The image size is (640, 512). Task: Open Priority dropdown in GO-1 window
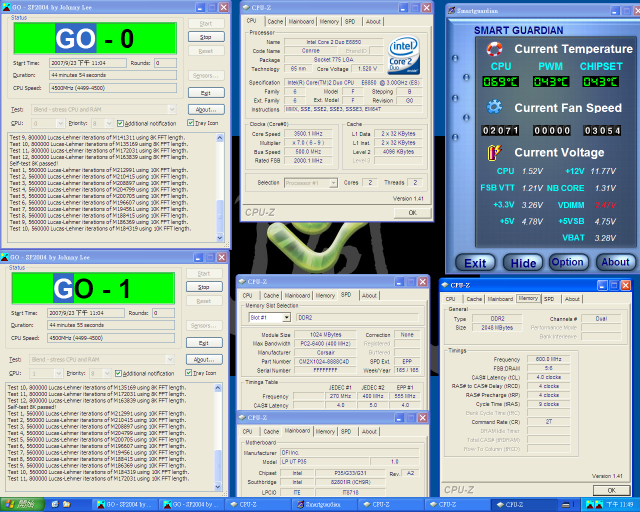(107, 373)
